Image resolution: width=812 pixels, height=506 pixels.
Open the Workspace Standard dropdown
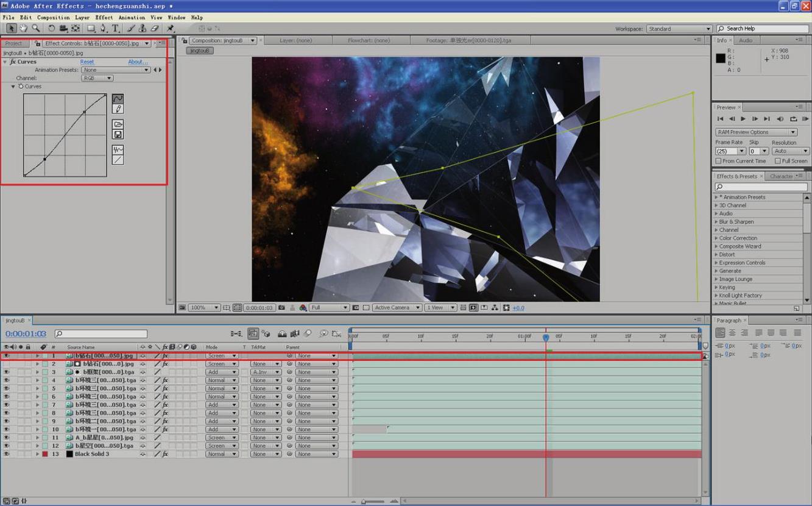point(679,29)
